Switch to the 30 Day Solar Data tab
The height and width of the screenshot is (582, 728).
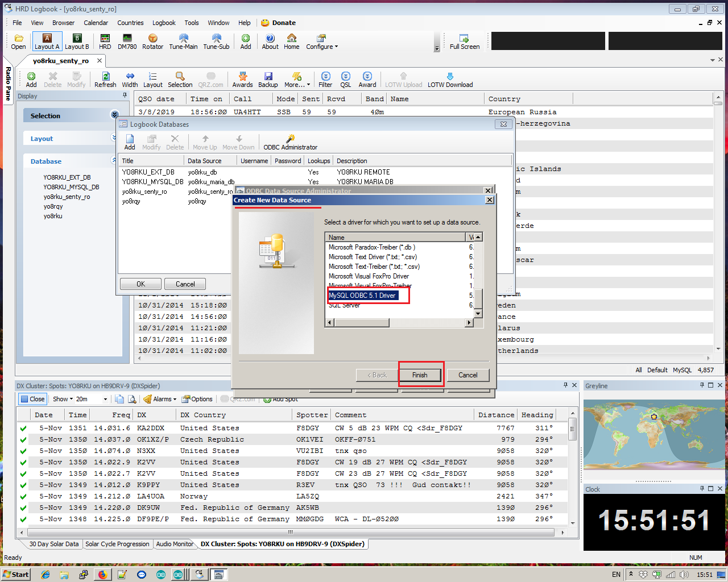click(54, 544)
